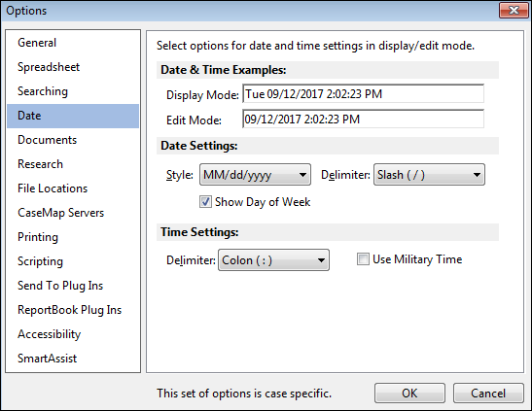The width and height of the screenshot is (532, 411).
Task: Click inside the Display Mode example field
Action: pos(363,94)
